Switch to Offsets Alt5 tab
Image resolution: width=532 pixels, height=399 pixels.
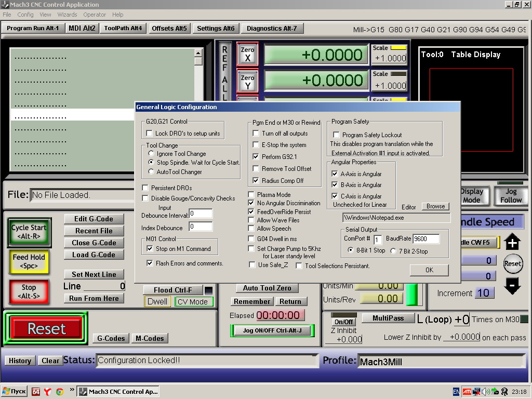(x=169, y=28)
